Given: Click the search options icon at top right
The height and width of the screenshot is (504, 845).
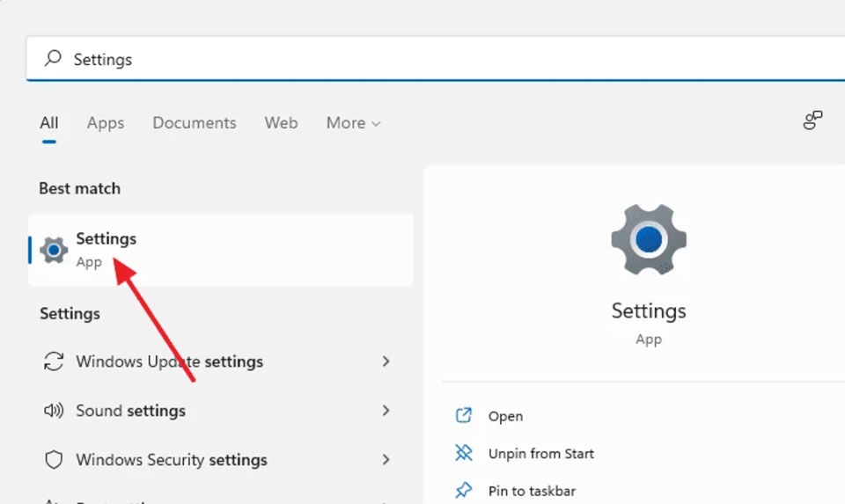Looking at the screenshot, I should point(812,121).
